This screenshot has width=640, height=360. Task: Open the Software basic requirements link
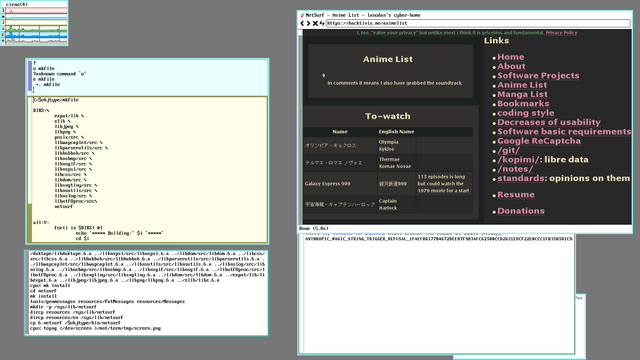pos(564,132)
